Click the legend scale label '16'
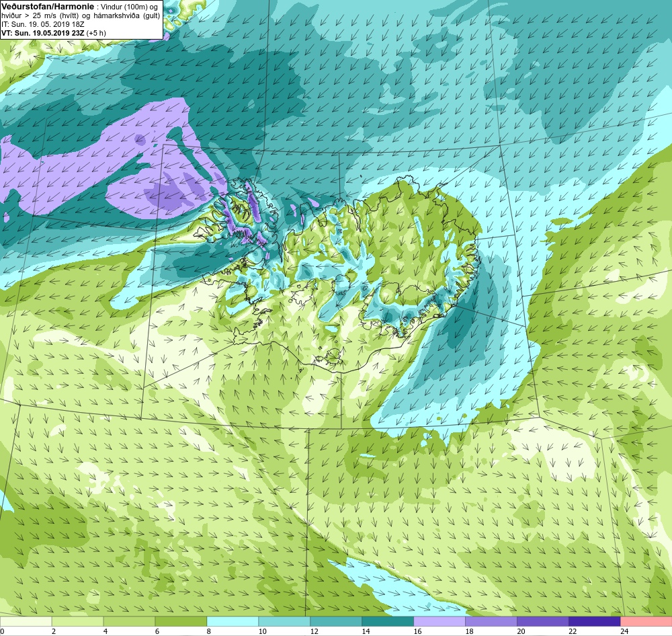 (417, 631)
